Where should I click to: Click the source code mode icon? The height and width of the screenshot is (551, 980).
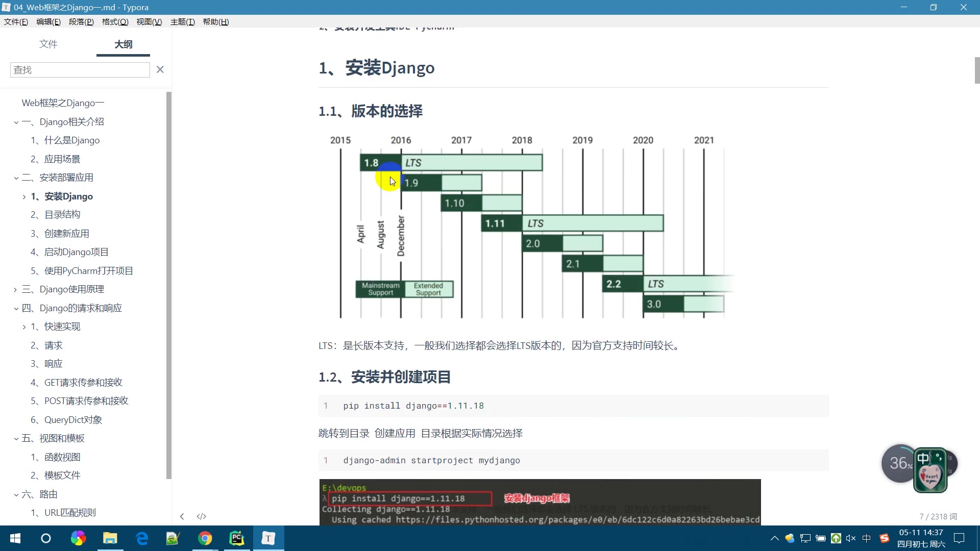202,516
